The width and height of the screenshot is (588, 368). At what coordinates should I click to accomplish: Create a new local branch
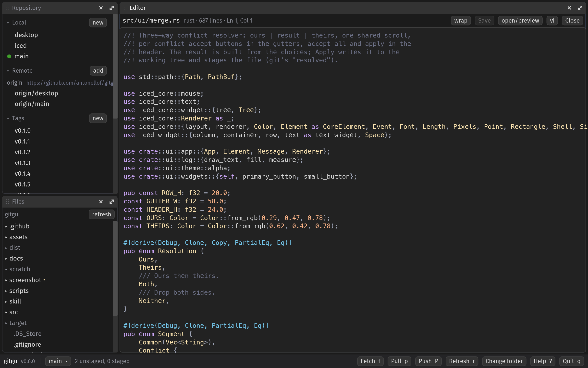pyautogui.click(x=98, y=23)
